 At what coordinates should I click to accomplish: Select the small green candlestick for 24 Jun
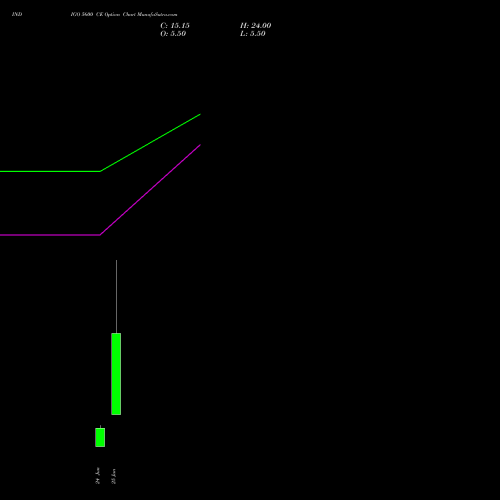click(100, 437)
